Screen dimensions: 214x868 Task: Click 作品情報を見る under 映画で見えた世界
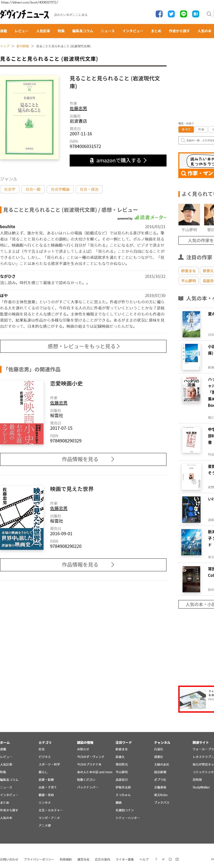pyautogui.click(x=83, y=565)
